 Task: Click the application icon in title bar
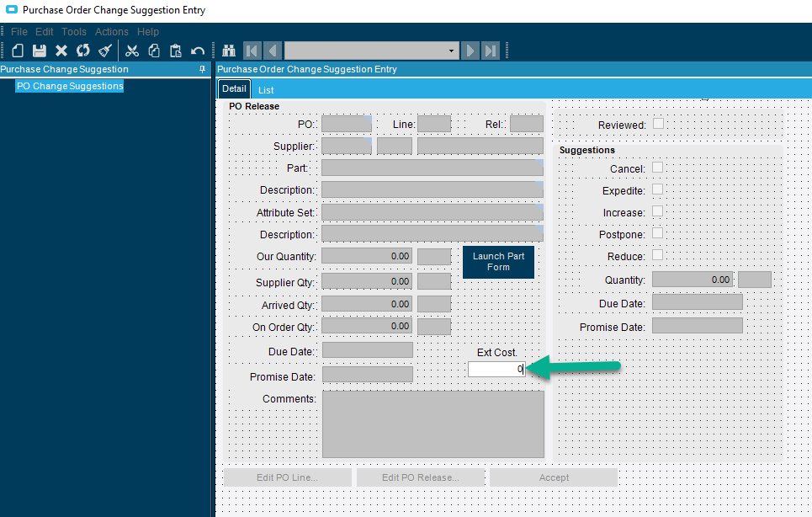(x=12, y=10)
